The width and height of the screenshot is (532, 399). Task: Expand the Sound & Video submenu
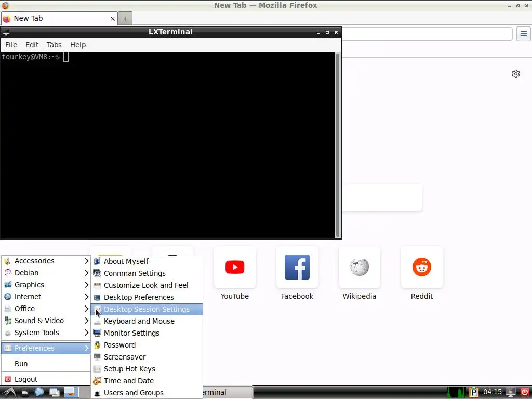pos(46,321)
